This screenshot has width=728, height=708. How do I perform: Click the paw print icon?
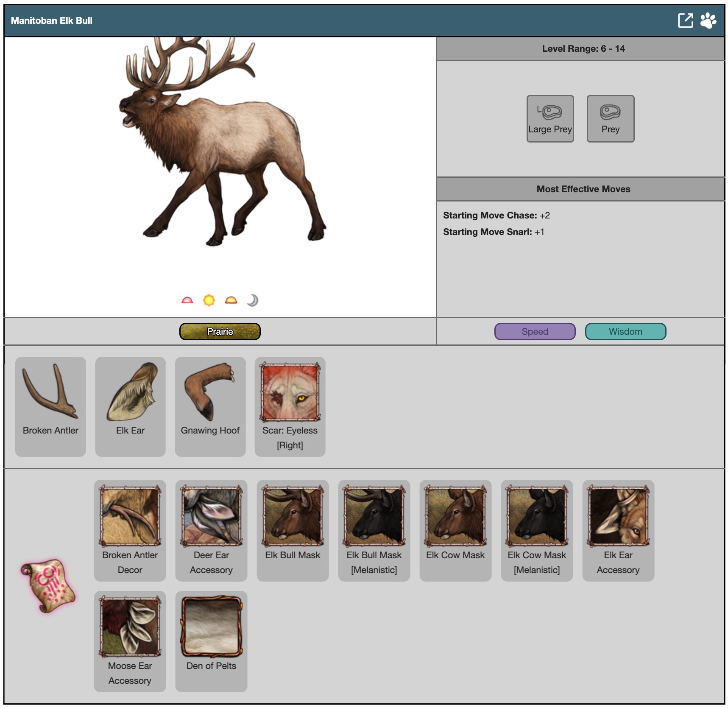[708, 20]
